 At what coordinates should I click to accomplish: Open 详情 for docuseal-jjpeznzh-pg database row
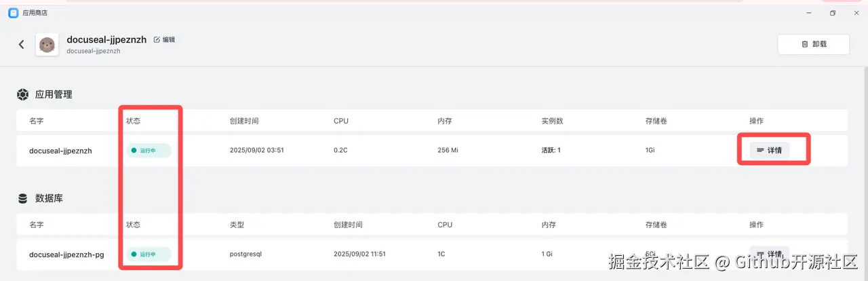click(770, 253)
